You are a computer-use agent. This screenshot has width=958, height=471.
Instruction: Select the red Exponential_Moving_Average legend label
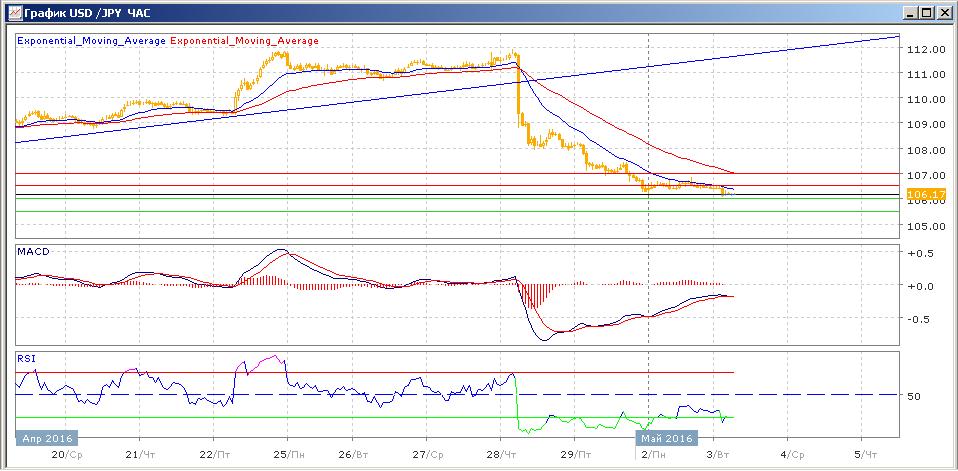[x=245, y=41]
